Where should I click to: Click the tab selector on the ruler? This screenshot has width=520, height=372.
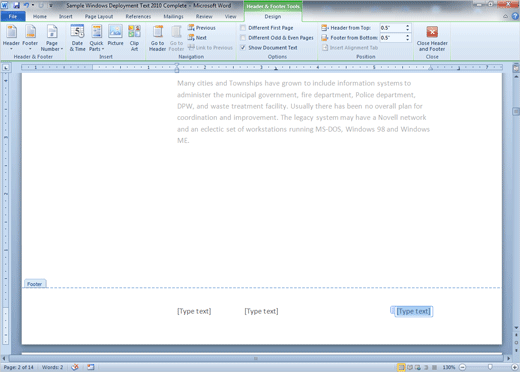click(6, 68)
